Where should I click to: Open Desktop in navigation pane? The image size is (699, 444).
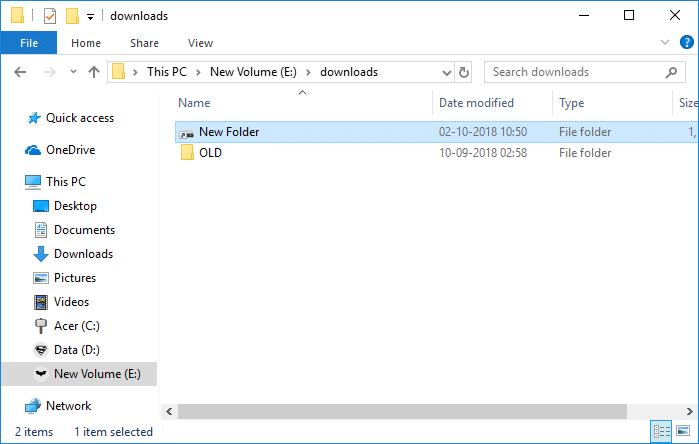pos(75,206)
